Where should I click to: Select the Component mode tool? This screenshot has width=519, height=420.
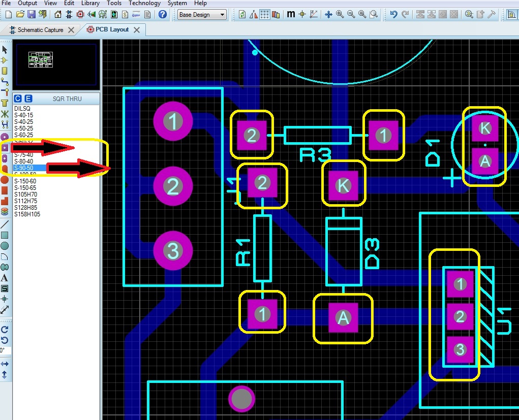click(x=4, y=60)
